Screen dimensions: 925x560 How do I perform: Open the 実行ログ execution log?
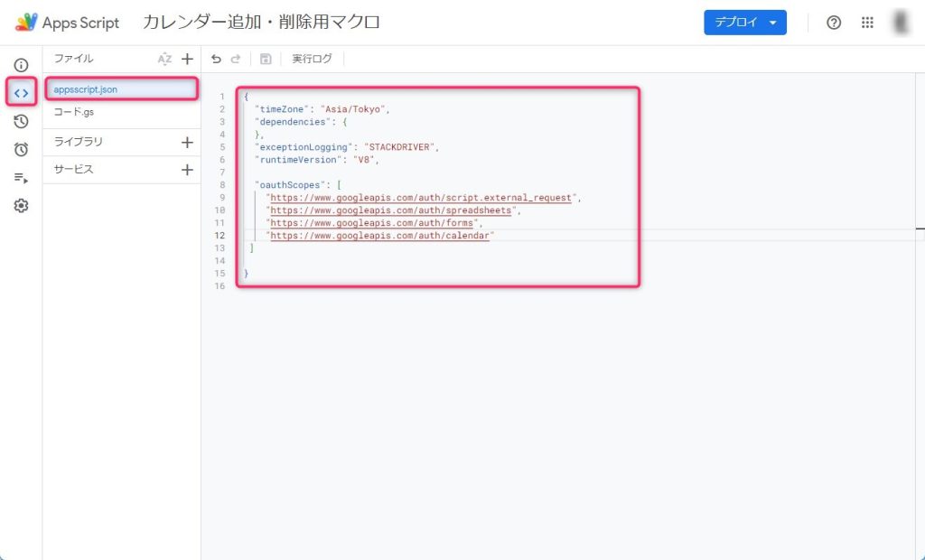pyautogui.click(x=312, y=59)
